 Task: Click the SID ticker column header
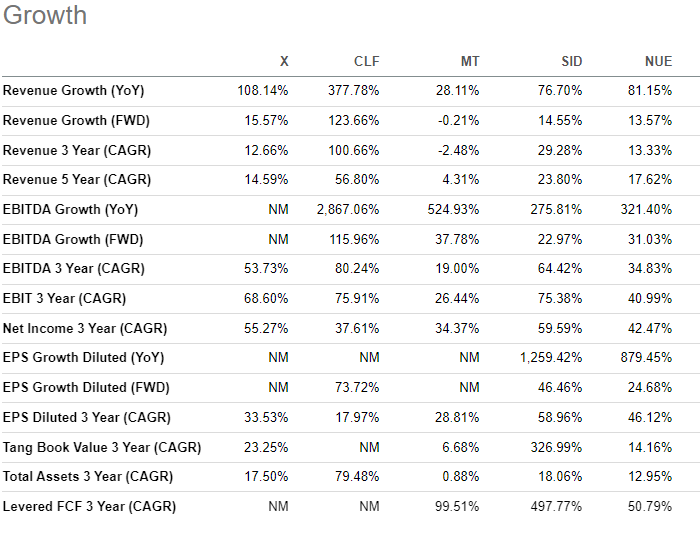pyautogui.click(x=571, y=62)
